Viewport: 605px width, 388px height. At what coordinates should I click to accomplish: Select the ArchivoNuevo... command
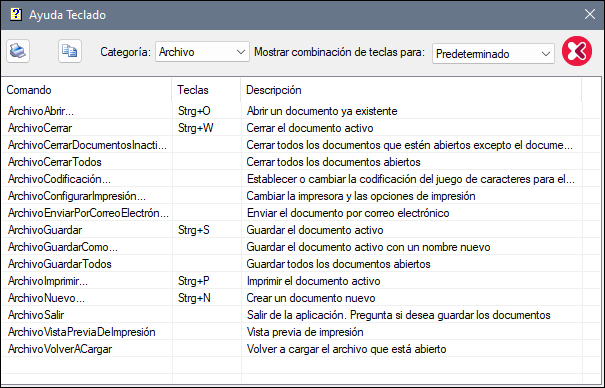pyautogui.click(x=46, y=298)
